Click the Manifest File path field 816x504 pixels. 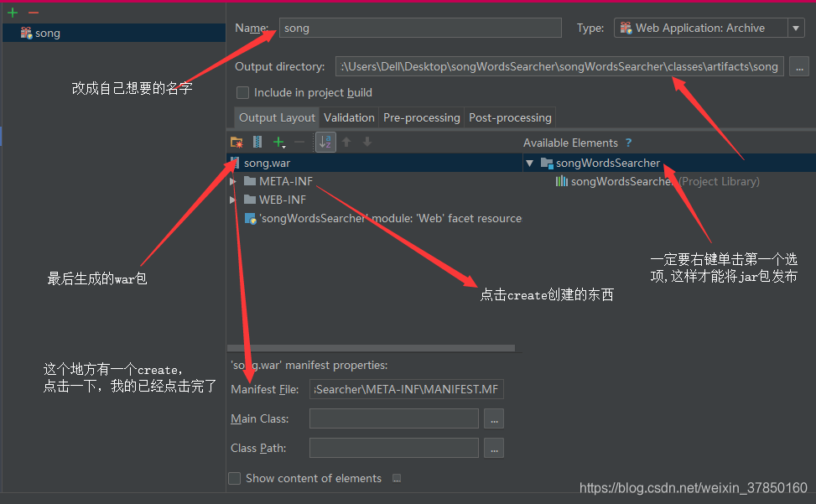click(407, 389)
